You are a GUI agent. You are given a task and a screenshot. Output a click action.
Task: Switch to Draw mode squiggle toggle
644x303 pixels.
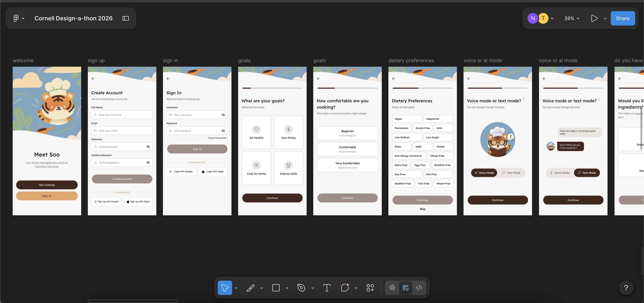coord(392,288)
